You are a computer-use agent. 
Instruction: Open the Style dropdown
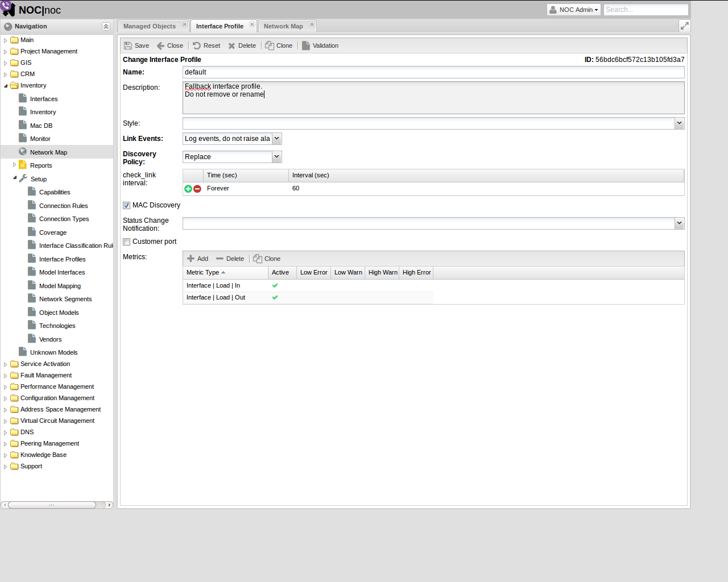tap(679, 123)
